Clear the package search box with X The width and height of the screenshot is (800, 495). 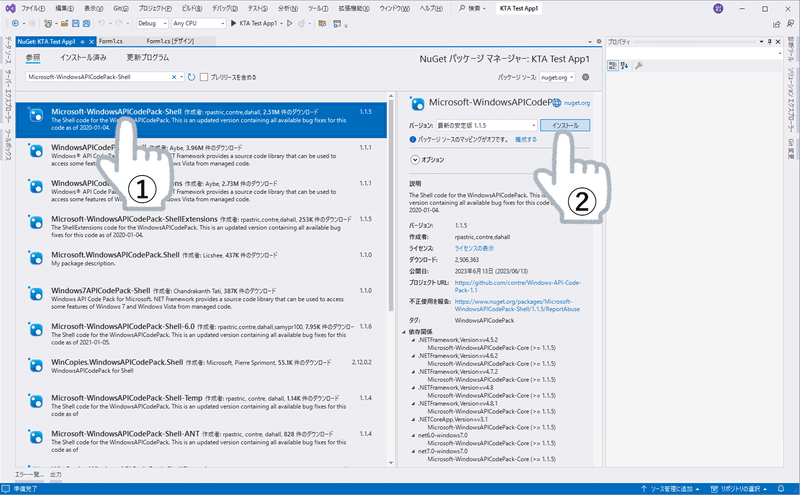(174, 77)
